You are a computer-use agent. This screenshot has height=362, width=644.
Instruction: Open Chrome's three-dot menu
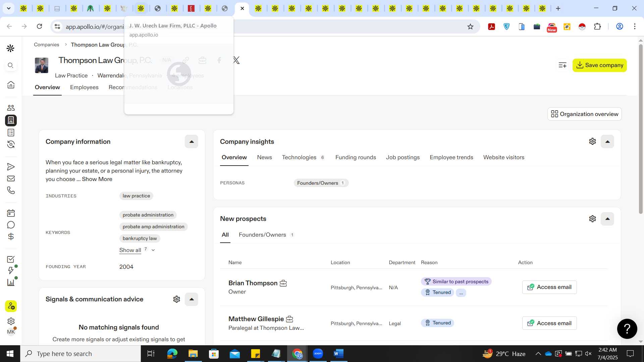coord(635,26)
